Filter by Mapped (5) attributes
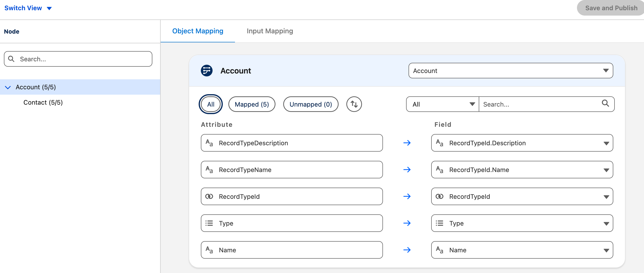The image size is (644, 273). 252,104
